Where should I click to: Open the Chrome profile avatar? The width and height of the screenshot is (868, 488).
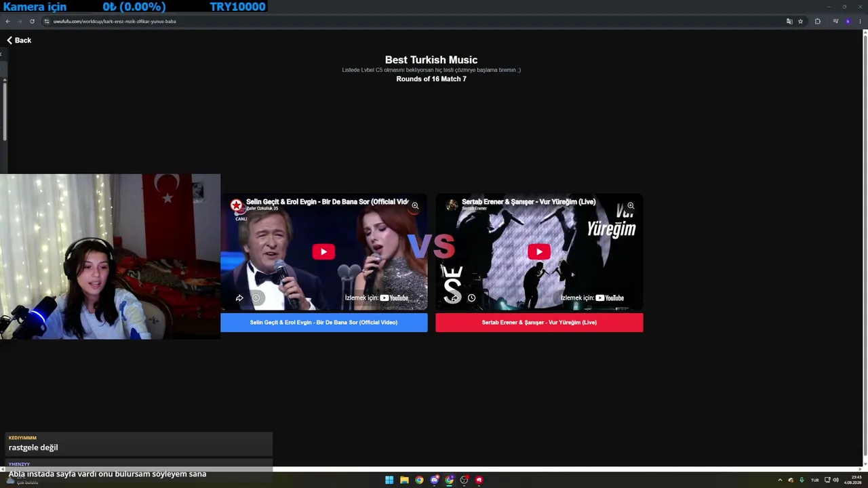click(848, 21)
